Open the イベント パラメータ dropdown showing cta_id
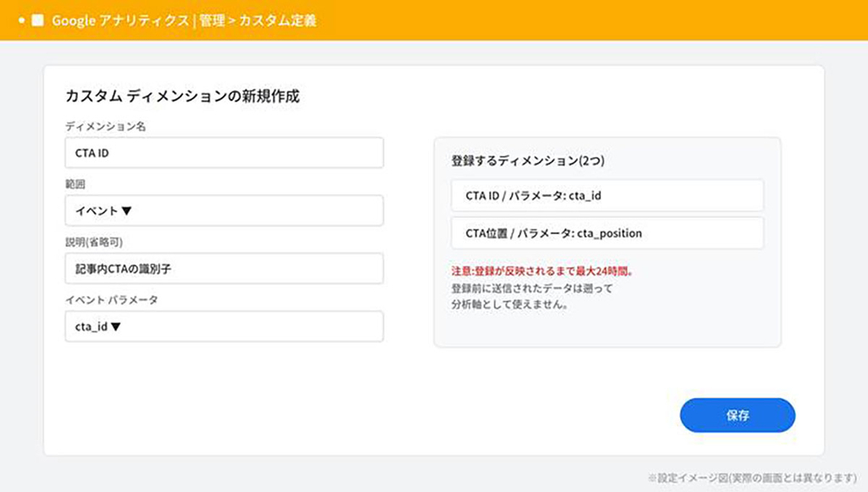Image resolution: width=868 pixels, height=492 pixels. [224, 327]
